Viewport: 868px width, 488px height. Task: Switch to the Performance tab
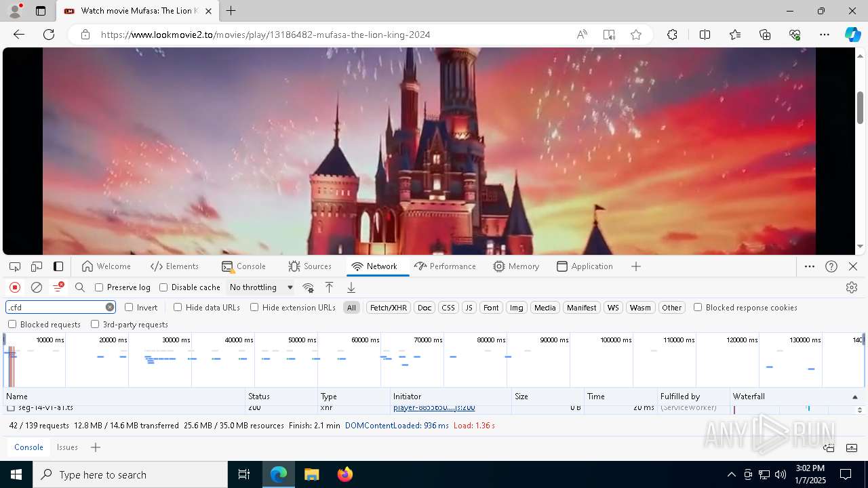point(445,266)
